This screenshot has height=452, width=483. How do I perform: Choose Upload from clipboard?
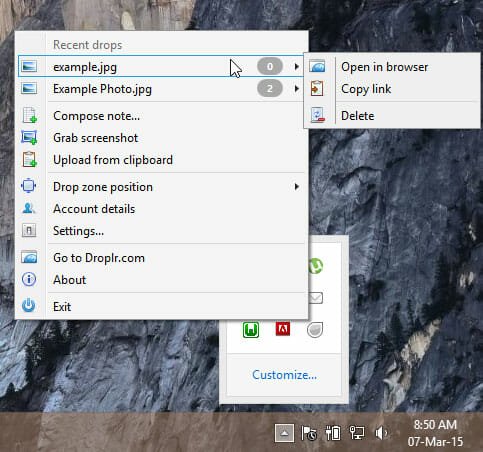coord(161,160)
